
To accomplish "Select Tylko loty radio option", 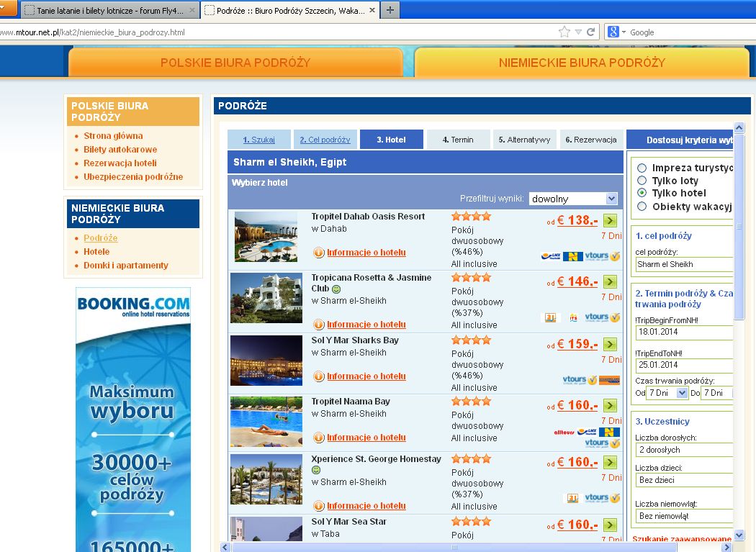I will pyautogui.click(x=642, y=181).
